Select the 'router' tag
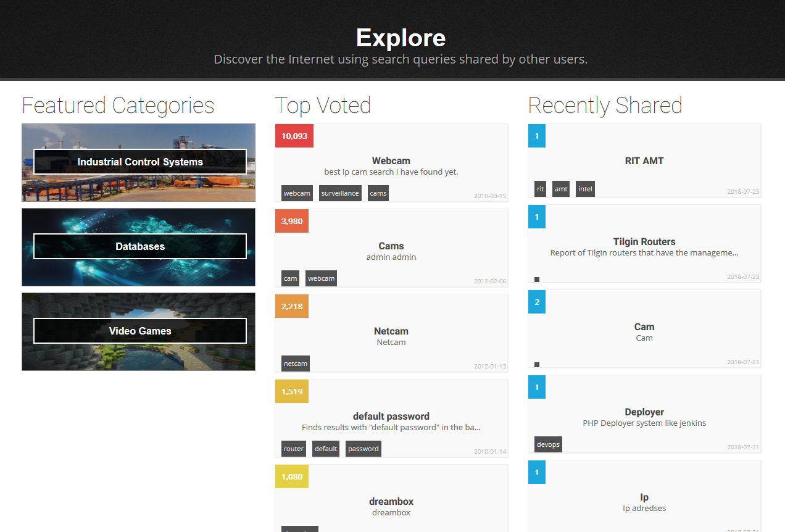The width and height of the screenshot is (785, 532). 294,449
